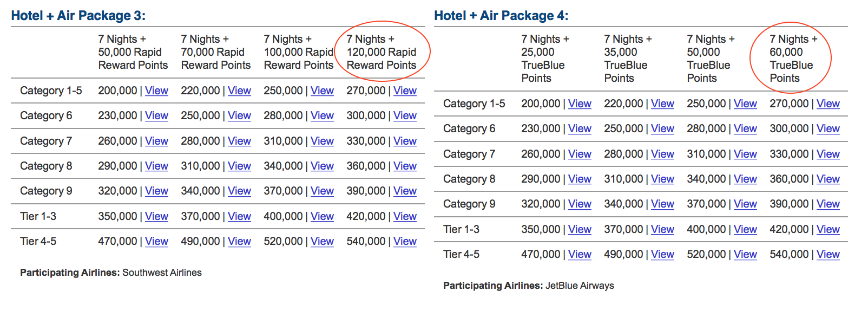Image resolution: width=868 pixels, height=310 pixels.
Task: Click View link for Package 3 Category 6 250,000
Action: (239, 115)
